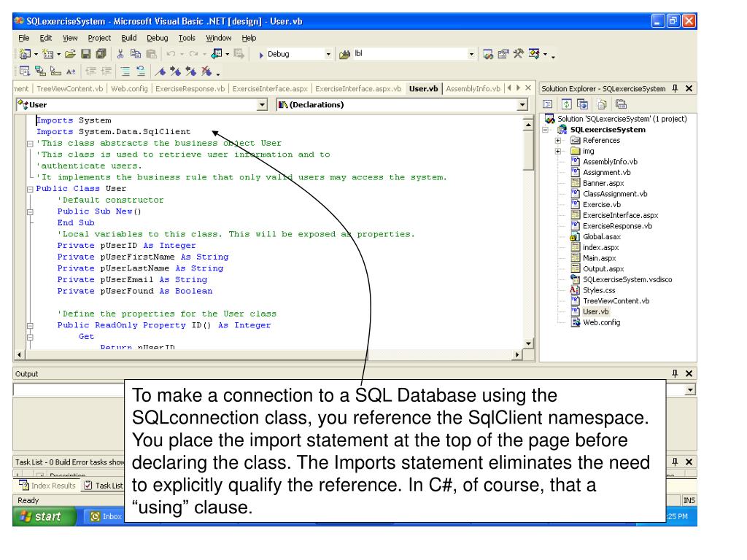Click the New Project toolbar icon
747x560 pixels.
(26, 54)
